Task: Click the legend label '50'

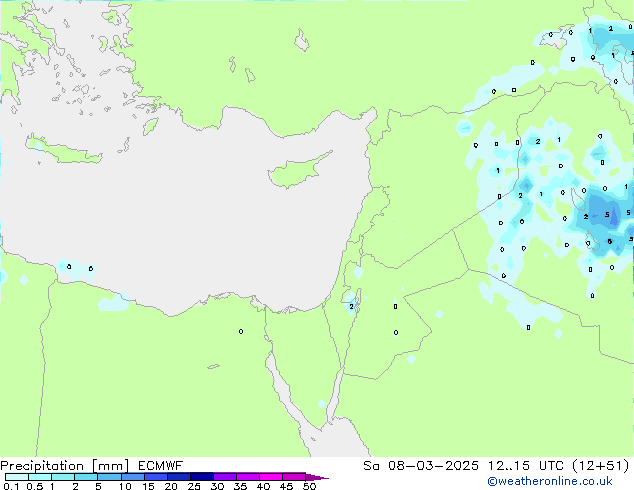Action: coord(309,486)
